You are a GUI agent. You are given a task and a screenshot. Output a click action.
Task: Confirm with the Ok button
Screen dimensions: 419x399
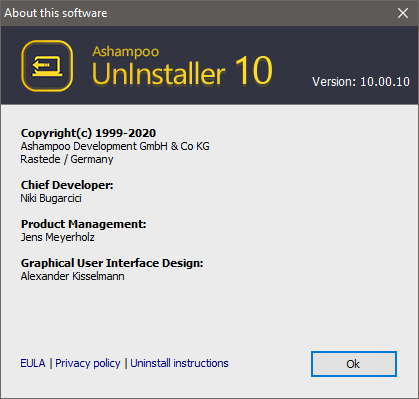click(354, 364)
